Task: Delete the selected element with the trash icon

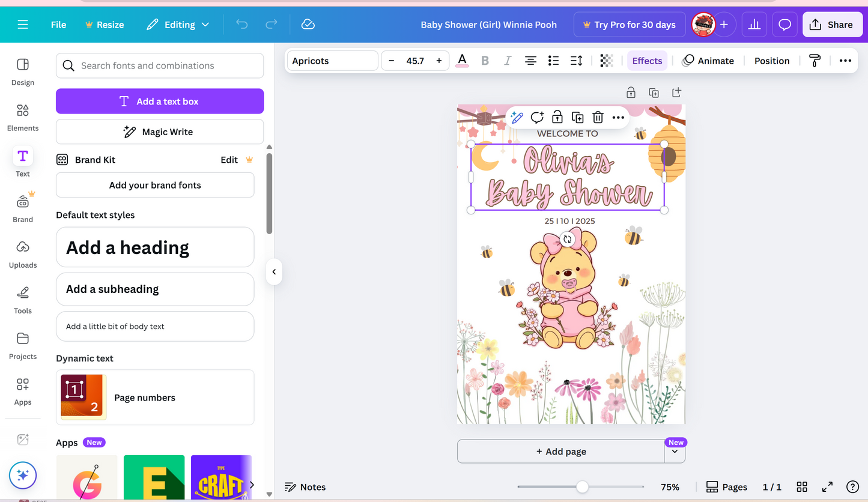Action: [x=598, y=117]
